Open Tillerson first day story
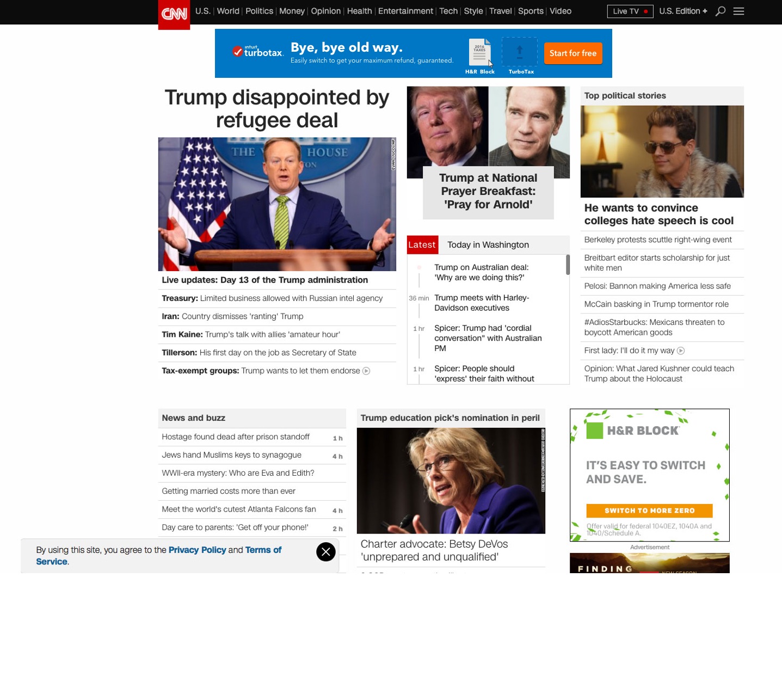This screenshot has width=782, height=700. pyautogui.click(x=259, y=353)
